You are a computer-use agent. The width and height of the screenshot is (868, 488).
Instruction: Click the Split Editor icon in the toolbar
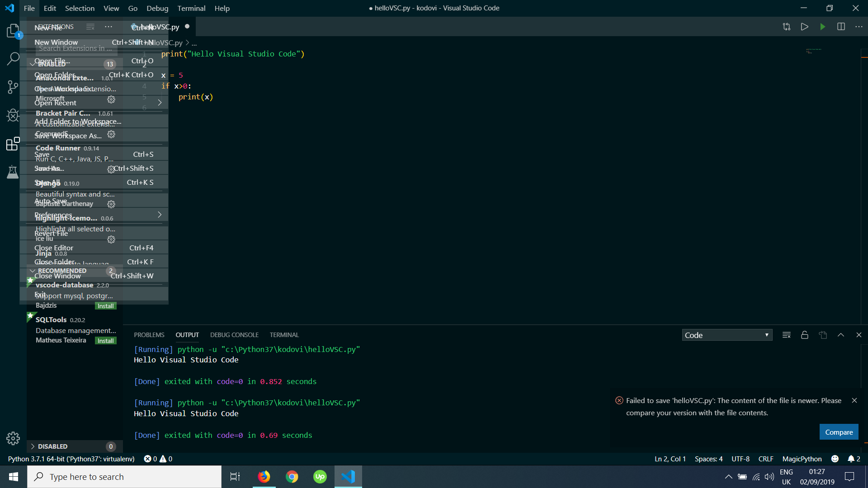841,27
